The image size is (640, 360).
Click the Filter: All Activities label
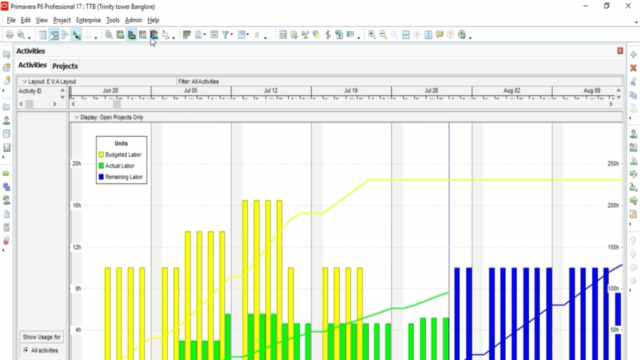[198, 82]
